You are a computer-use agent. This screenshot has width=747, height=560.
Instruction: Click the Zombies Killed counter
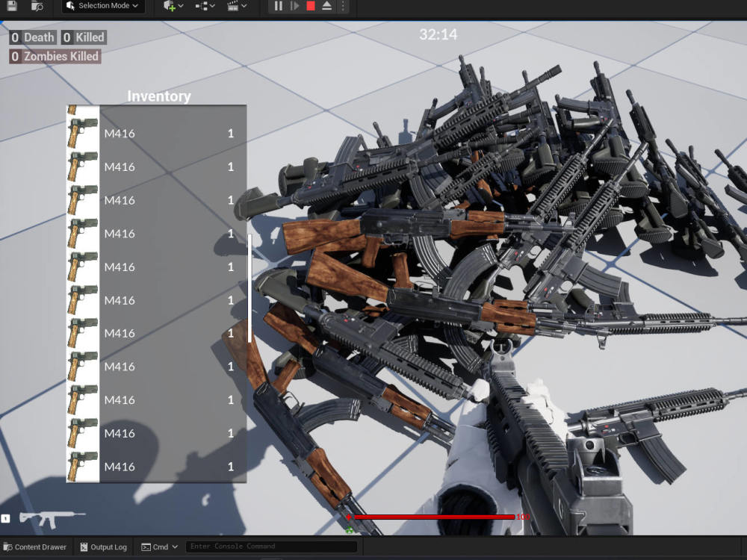pos(55,56)
